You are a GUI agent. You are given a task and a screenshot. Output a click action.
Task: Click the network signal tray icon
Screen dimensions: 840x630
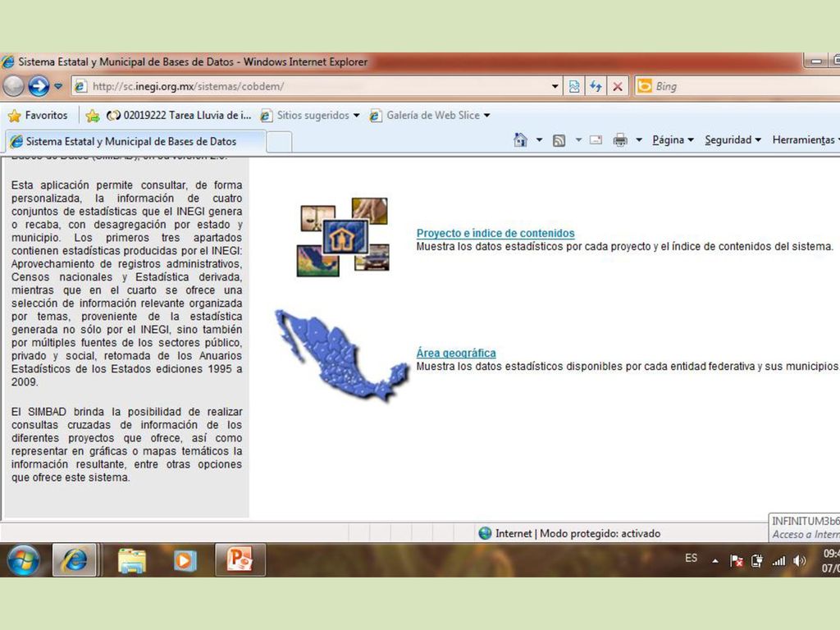pos(778,561)
